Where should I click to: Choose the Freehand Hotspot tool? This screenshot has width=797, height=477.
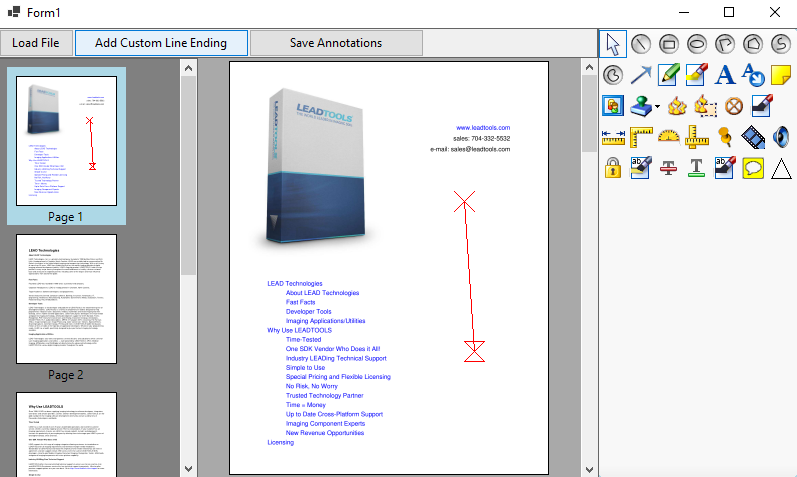(x=706, y=106)
